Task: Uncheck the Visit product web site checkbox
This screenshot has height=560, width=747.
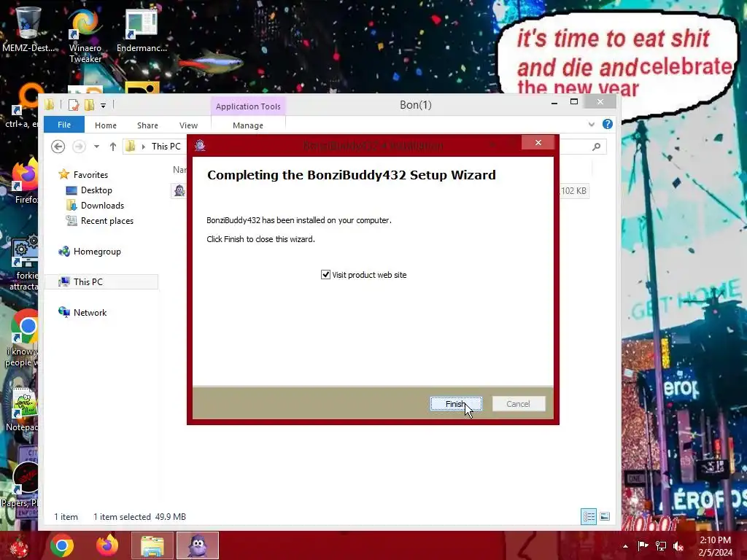Action: tap(325, 275)
